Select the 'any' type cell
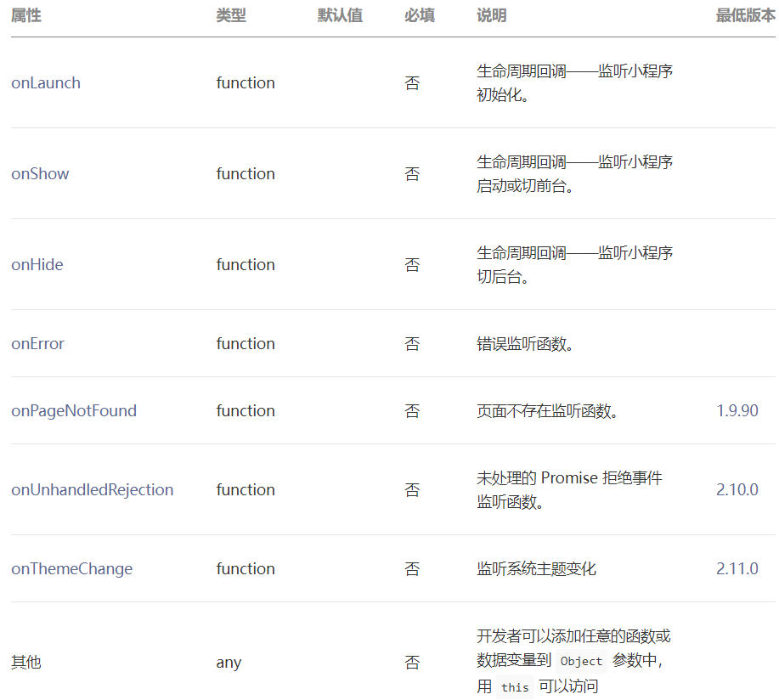 229,663
